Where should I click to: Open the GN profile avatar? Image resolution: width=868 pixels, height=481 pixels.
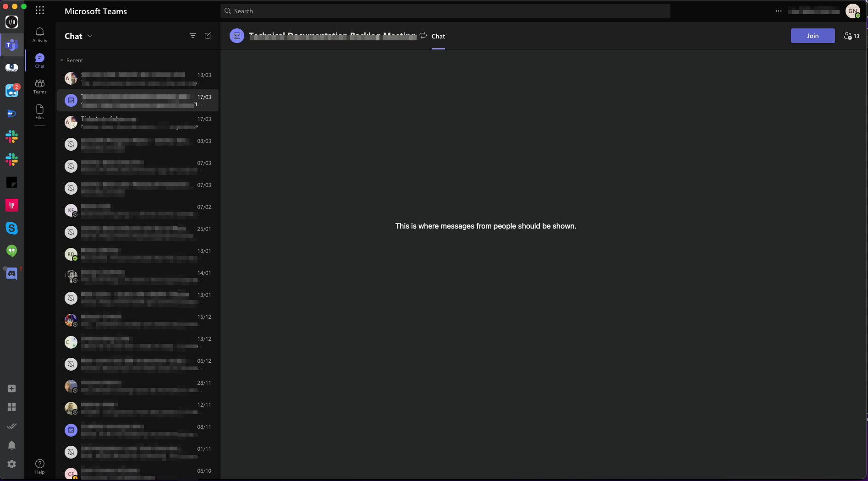pyautogui.click(x=852, y=11)
